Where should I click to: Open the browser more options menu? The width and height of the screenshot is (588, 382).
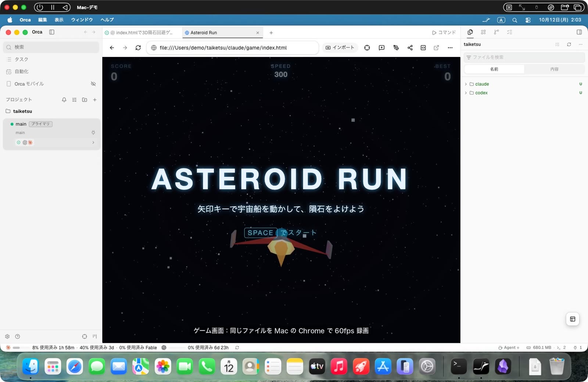[450, 48]
